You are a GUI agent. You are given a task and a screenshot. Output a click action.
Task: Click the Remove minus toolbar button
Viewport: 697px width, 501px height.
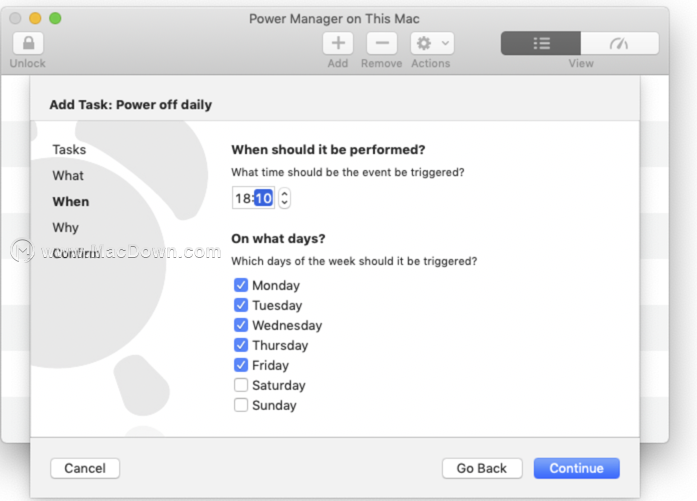pos(382,43)
